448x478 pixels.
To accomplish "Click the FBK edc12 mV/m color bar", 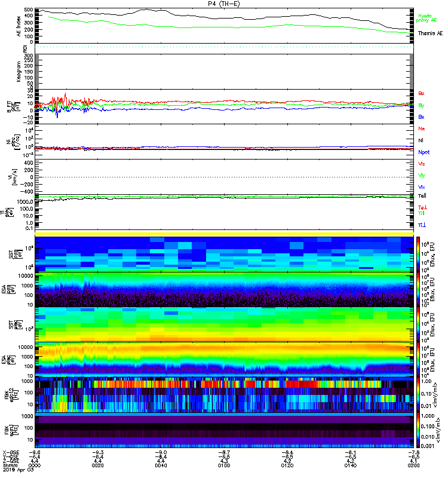I will coord(418,395).
